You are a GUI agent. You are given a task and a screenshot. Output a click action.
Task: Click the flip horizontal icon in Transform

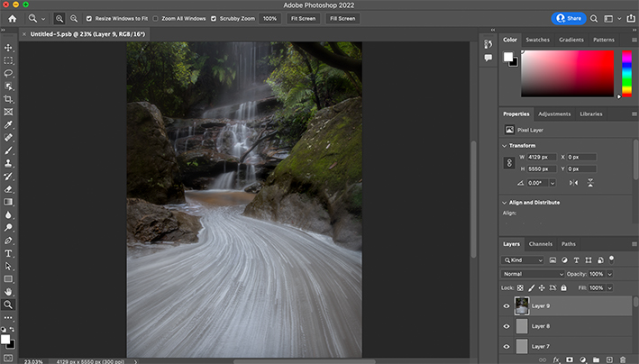coord(574,183)
